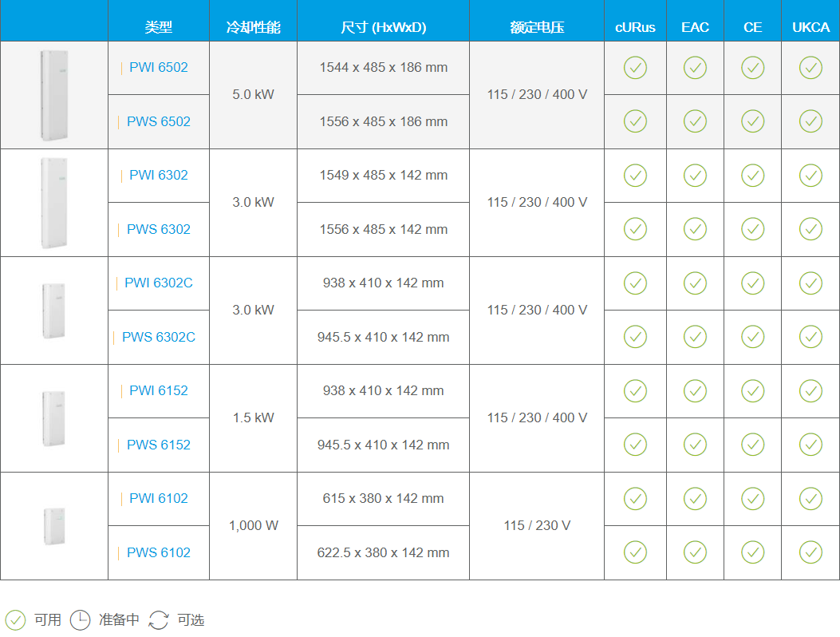The height and width of the screenshot is (637, 840).
Task: Open the PWI 6102 product link
Action: [159, 498]
